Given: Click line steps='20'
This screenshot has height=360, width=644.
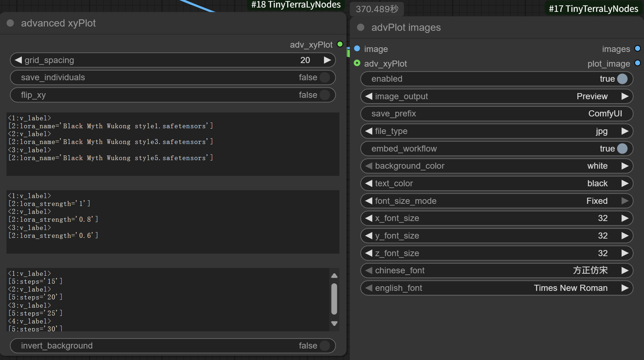Looking at the screenshot, I should pos(35,297).
